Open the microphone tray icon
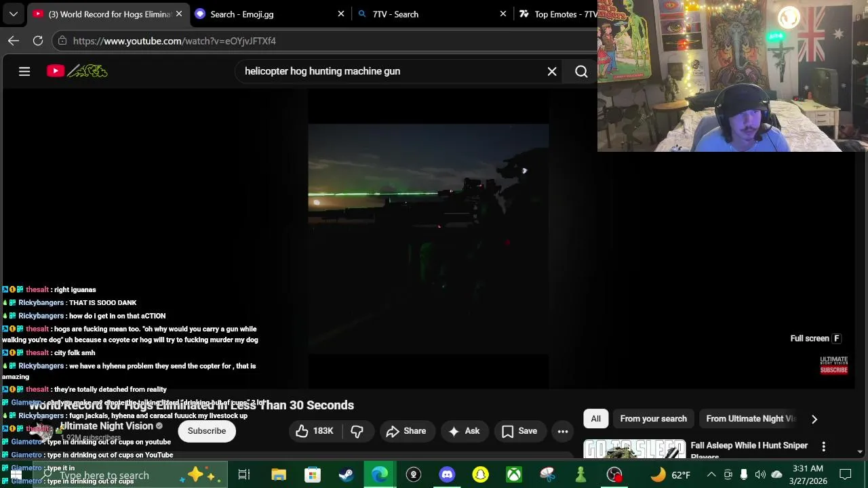The height and width of the screenshot is (488, 868). (744, 474)
